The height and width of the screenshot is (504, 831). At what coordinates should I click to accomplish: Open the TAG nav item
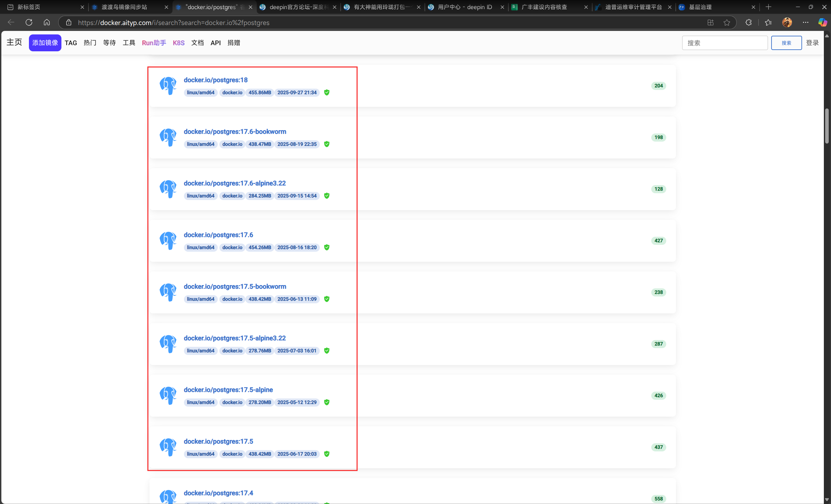coord(71,43)
